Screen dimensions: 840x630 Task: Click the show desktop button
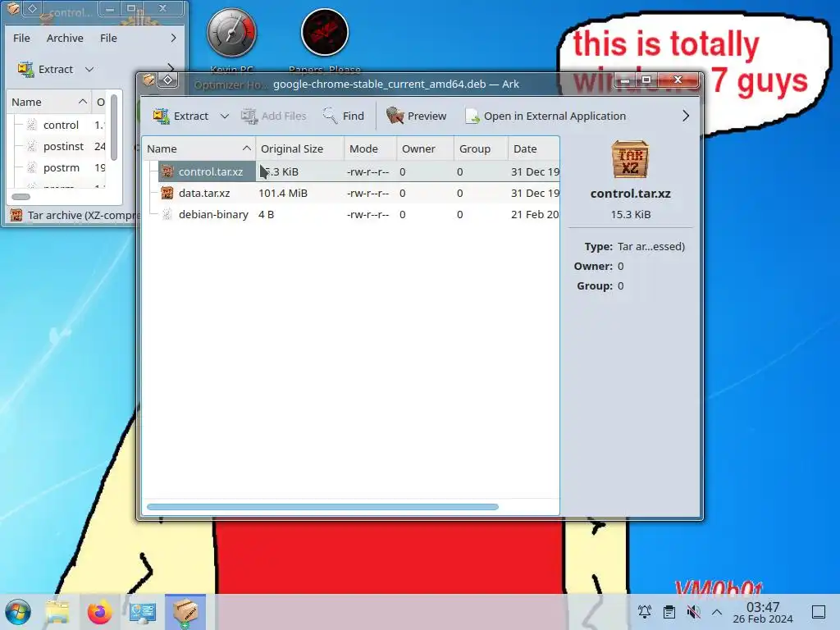819,612
